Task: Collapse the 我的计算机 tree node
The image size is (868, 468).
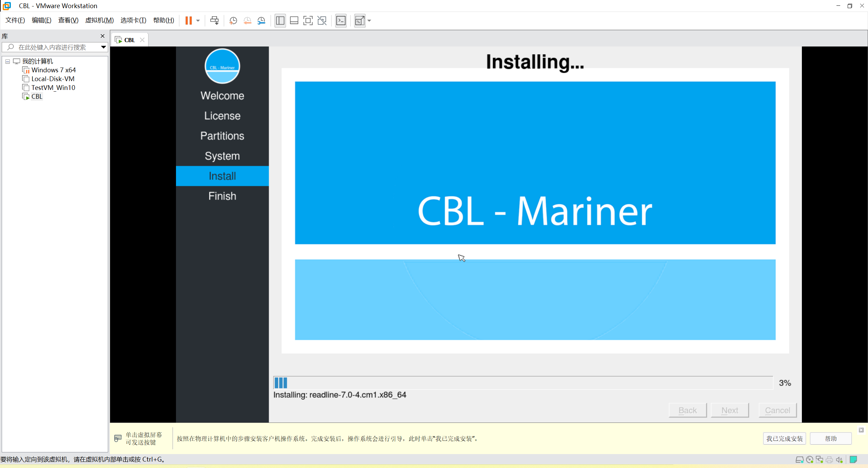Action: pyautogui.click(x=7, y=61)
